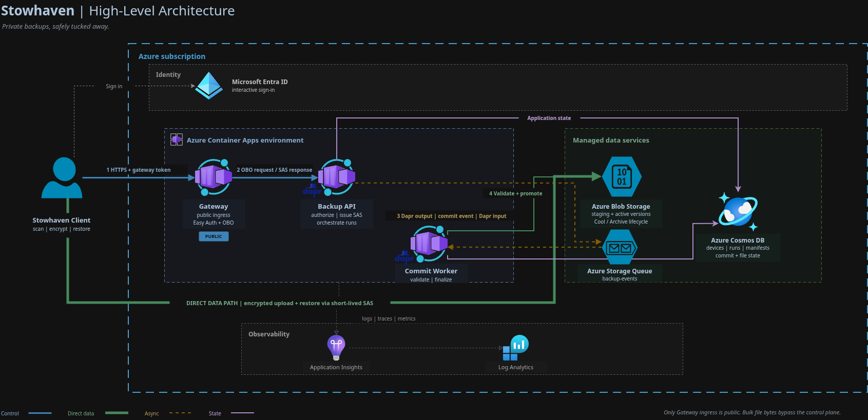868x420 pixels.
Task: Click the PUBLIC badge under Gateway
Action: point(214,236)
